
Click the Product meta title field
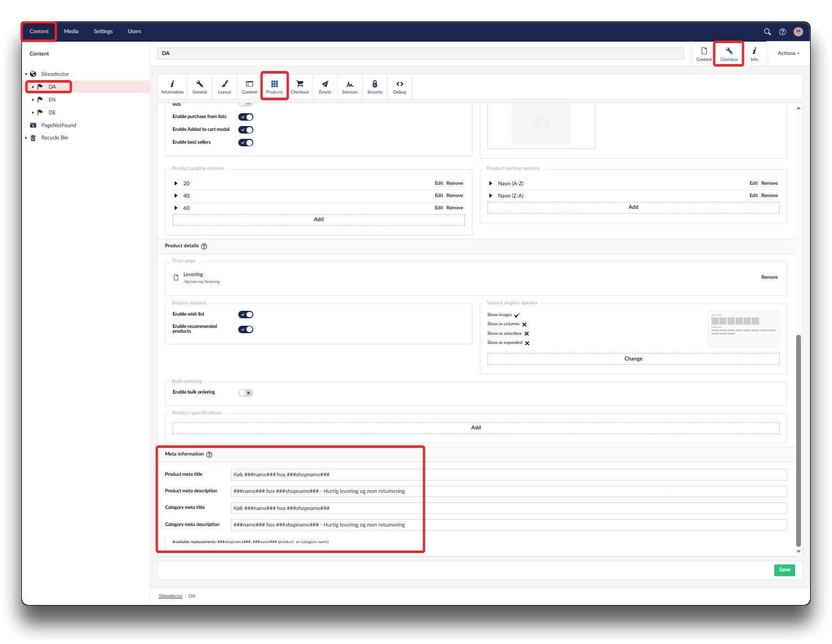click(509, 475)
